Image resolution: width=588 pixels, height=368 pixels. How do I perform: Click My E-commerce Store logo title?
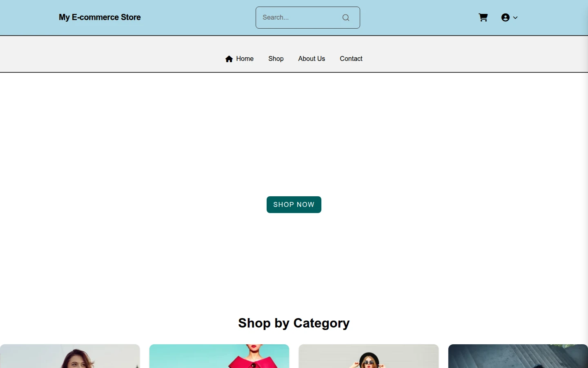coord(100,17)
